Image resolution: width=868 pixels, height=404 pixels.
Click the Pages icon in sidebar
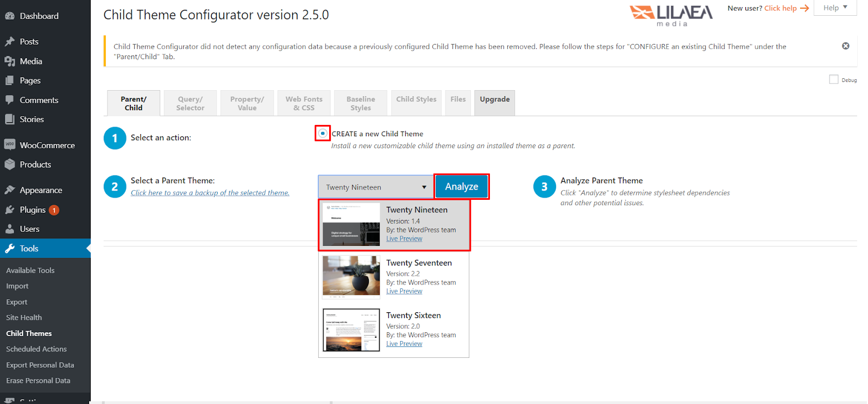10,80
